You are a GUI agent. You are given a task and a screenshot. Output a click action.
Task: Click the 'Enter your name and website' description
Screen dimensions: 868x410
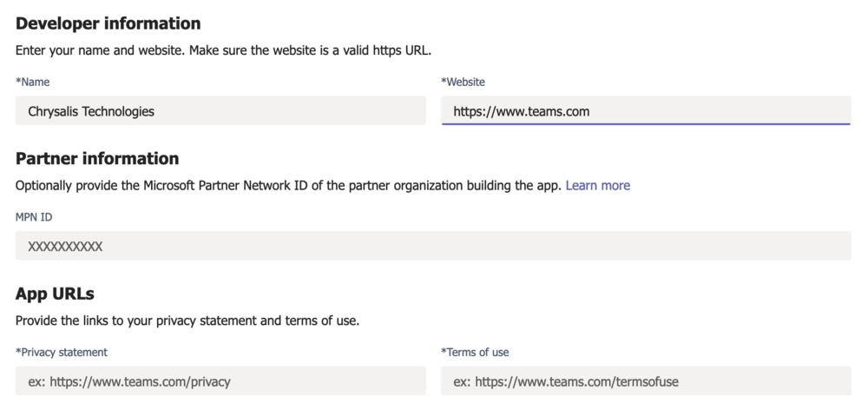223,50
